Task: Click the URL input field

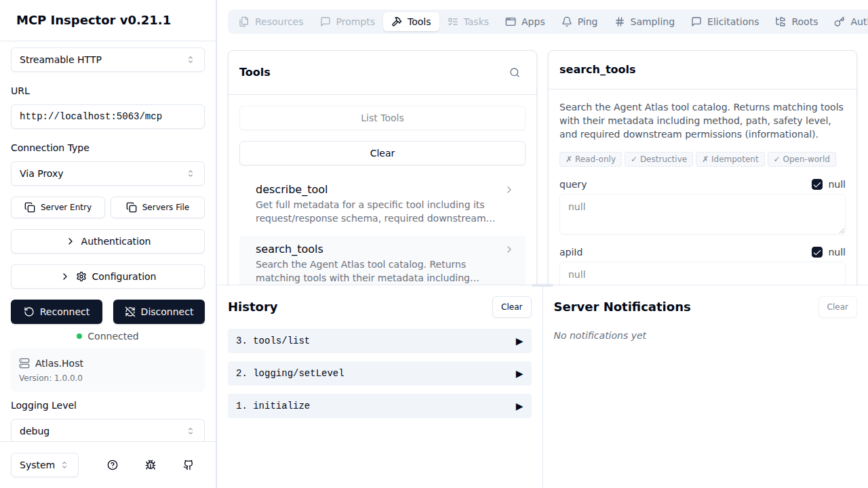Action: [x=107, y=116]
